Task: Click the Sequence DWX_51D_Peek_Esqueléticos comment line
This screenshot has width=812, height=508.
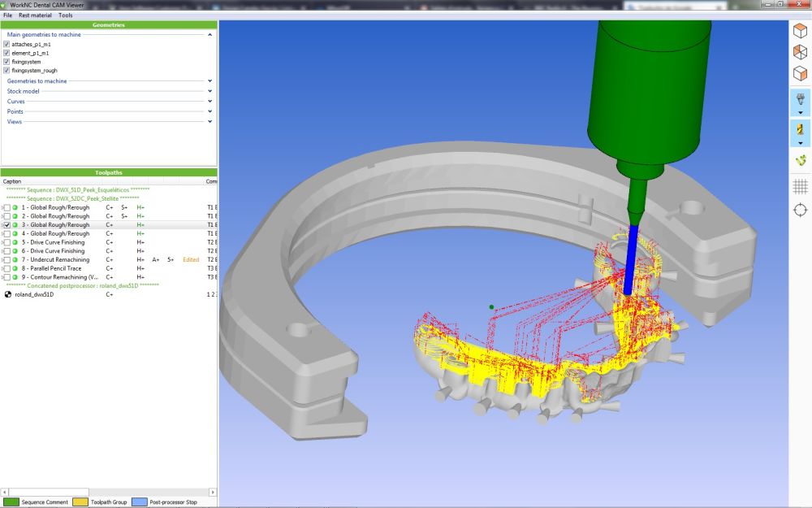Action: [78, 190]
